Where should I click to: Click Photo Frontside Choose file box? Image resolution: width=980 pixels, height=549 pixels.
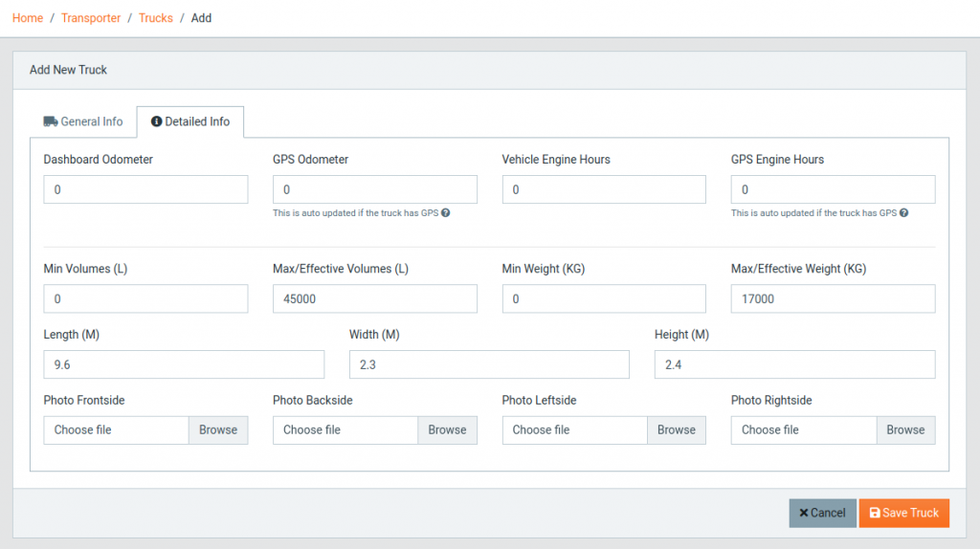pyautogui.click(x=116, y=429)
